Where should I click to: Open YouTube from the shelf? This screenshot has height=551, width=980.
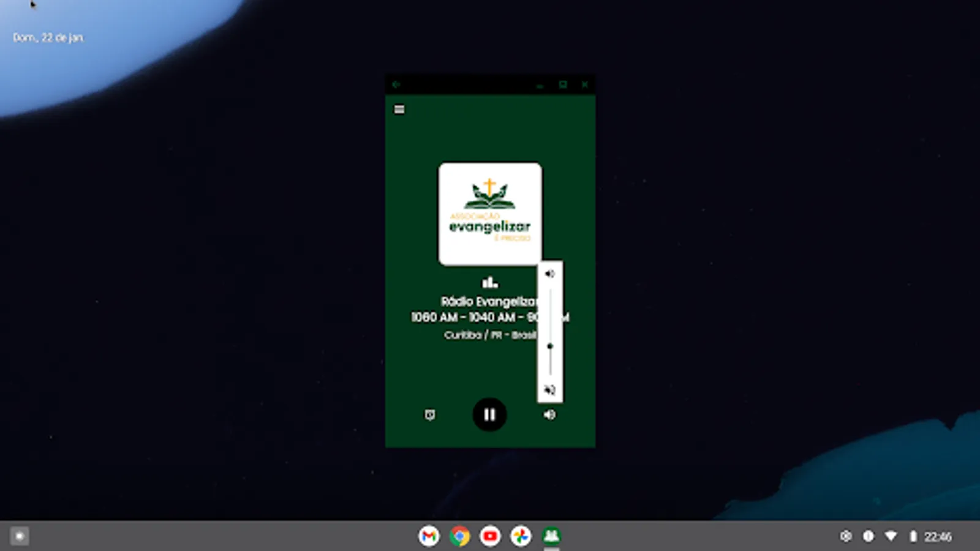click(490, 536)
